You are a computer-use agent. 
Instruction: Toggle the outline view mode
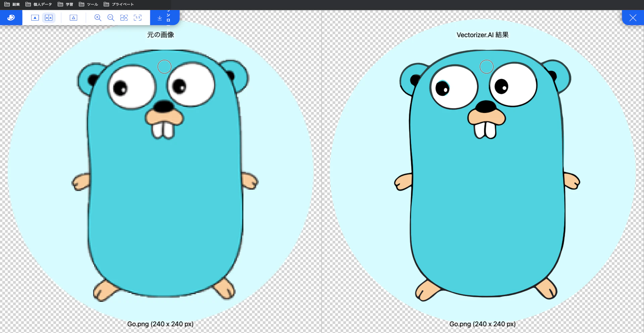click(x=73, y=18)
